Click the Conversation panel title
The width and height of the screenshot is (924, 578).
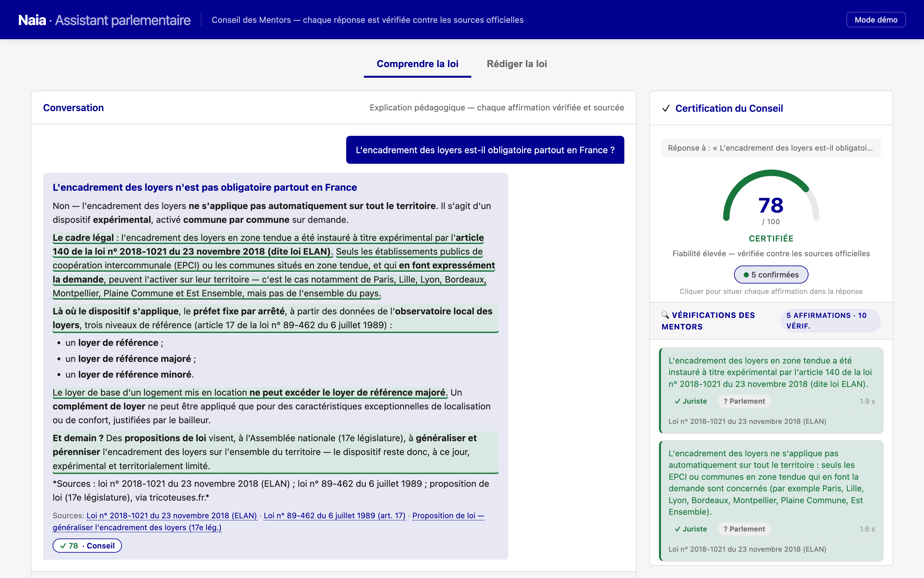(x=73, y=108)
